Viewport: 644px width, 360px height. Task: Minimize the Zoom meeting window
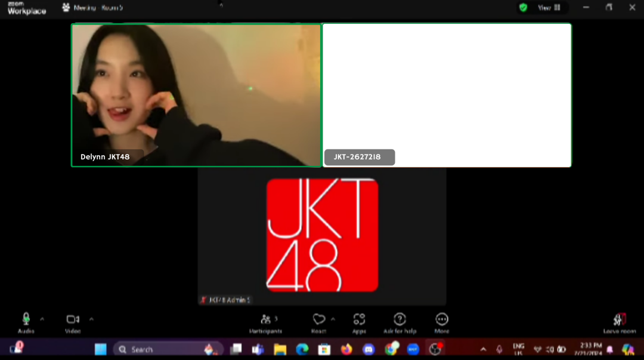pos(586,7)
